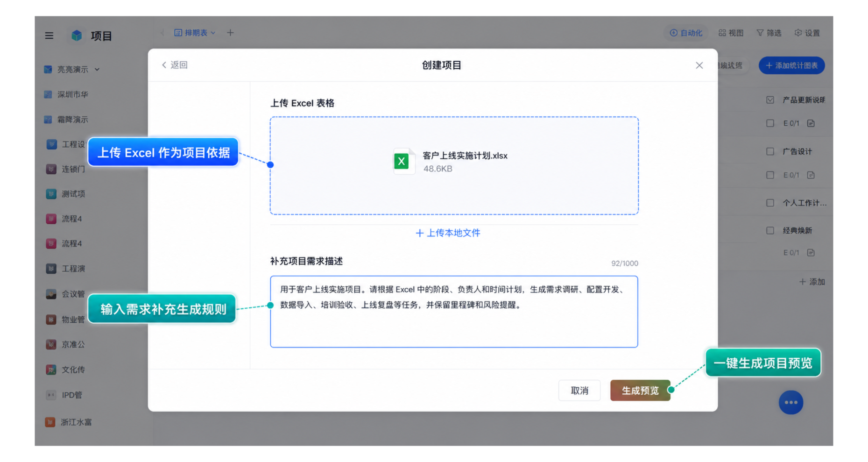Click 上传本地文件 to upload a file
The height and width of the screenshot is (462, 868).
click(448, 233)
